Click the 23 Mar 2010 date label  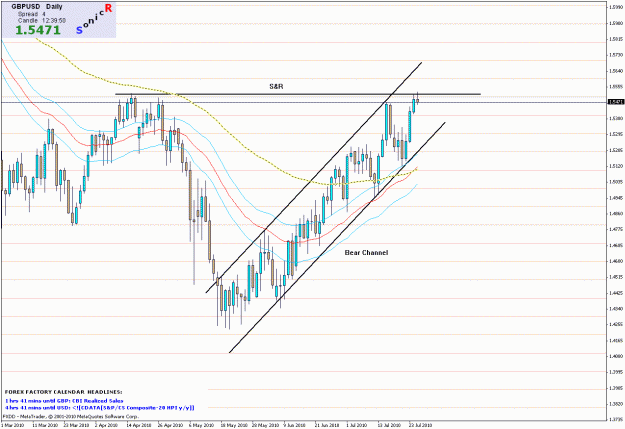pos(77,425)
